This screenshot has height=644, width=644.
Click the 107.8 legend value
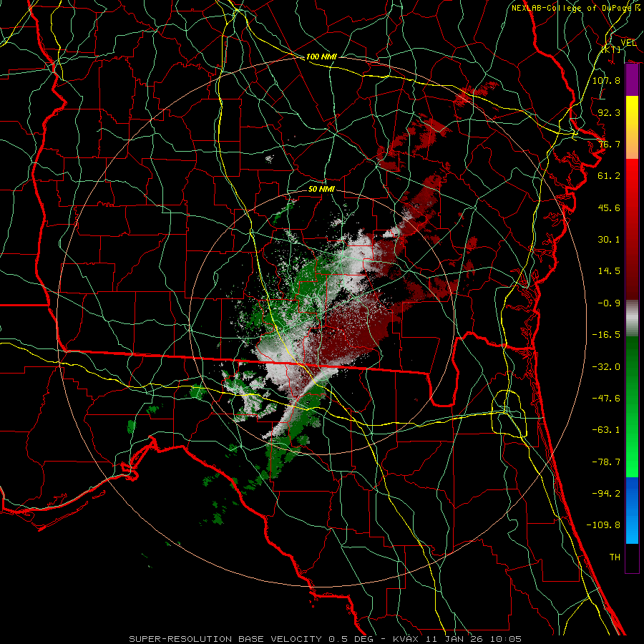pyautogui.click(x=606, y=80)
